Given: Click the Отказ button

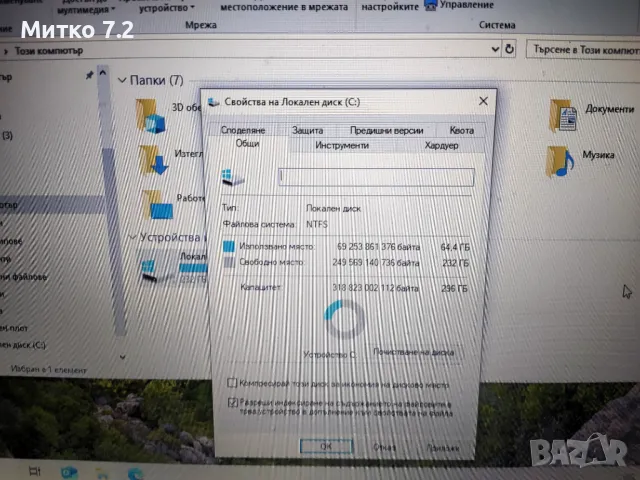Looking at the screenshot, I should coord(384,447).
